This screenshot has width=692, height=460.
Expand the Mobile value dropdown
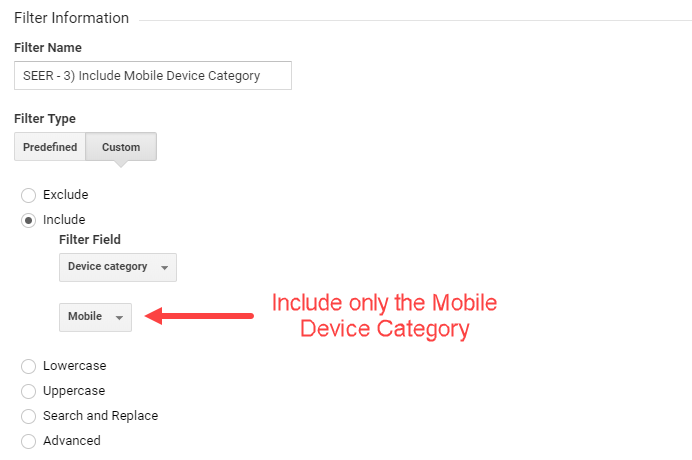pos(95,317)
